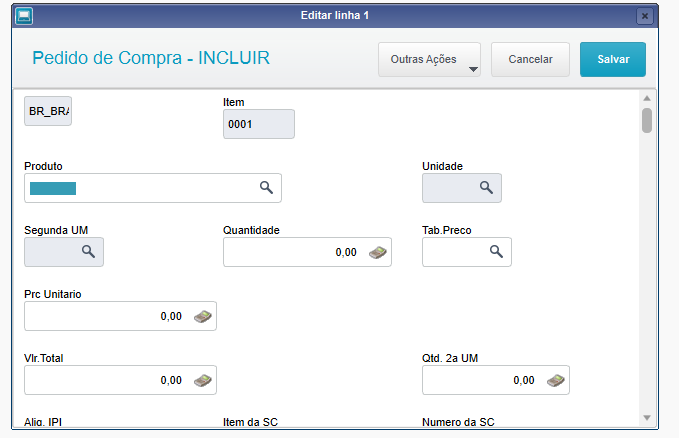This screenshot has height=438, width=679.
Task: Open the Unidade search magnifier
Action: pyautogui.click(x=486, y=188)
